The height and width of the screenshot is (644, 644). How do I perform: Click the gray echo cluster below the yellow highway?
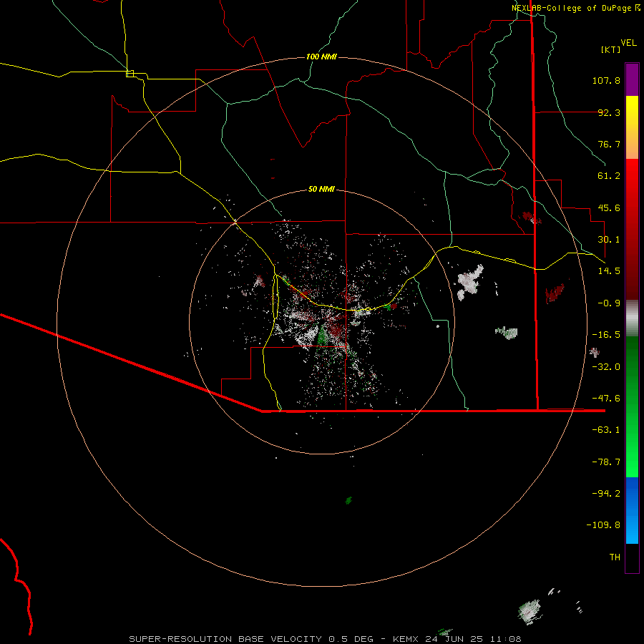coord(470,282)
